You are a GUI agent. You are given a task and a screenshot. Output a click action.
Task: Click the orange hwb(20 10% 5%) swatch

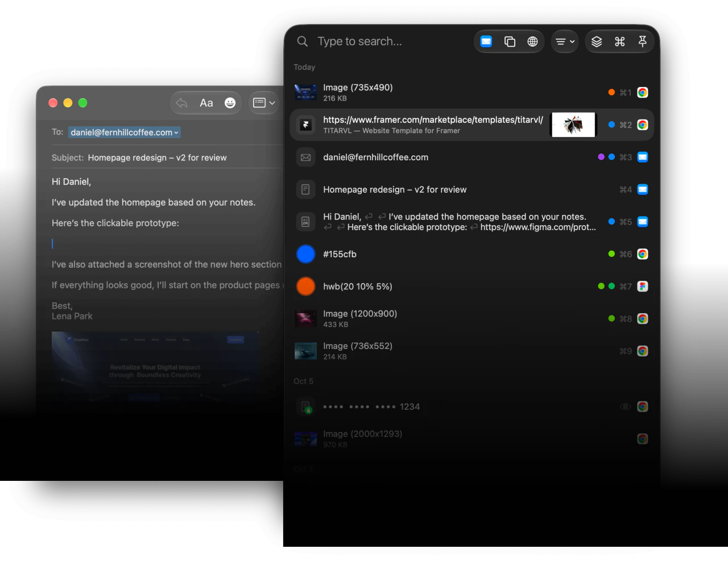(305, 286)
